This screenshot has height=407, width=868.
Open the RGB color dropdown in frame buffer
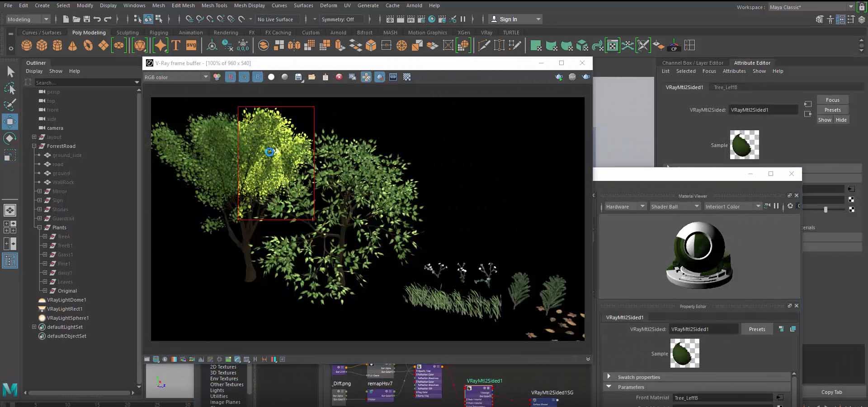pyautogui.click(x=176, y=77)
